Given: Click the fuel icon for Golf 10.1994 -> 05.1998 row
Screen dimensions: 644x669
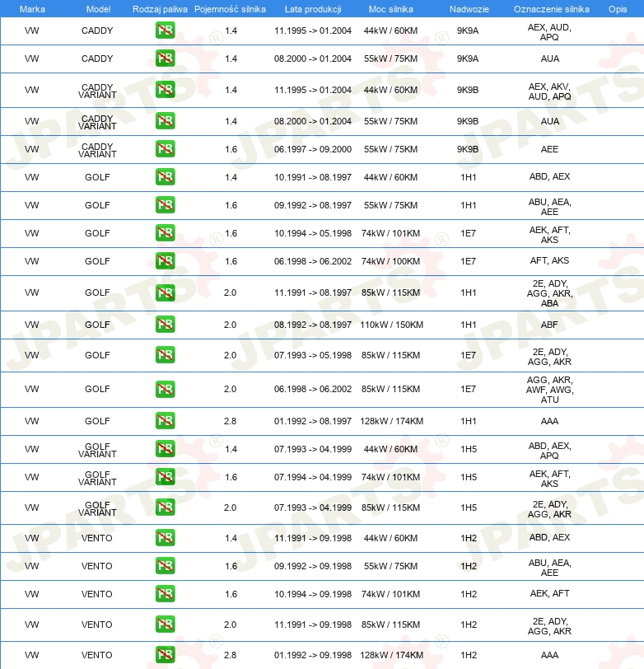Looking at the screenshot, I should click(x=165, y=233).
